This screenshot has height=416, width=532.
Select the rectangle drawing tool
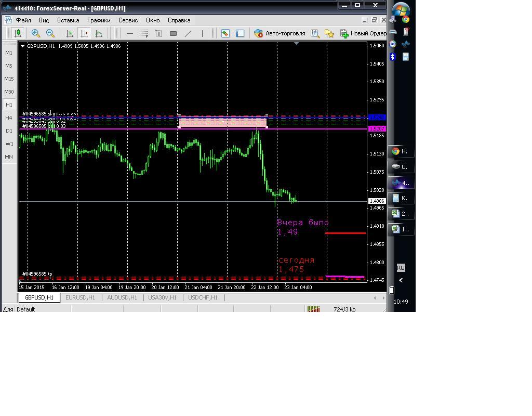173,33
